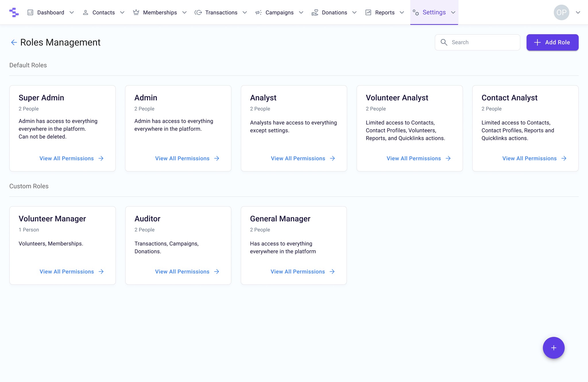Select the Super Admin card title

41,98
